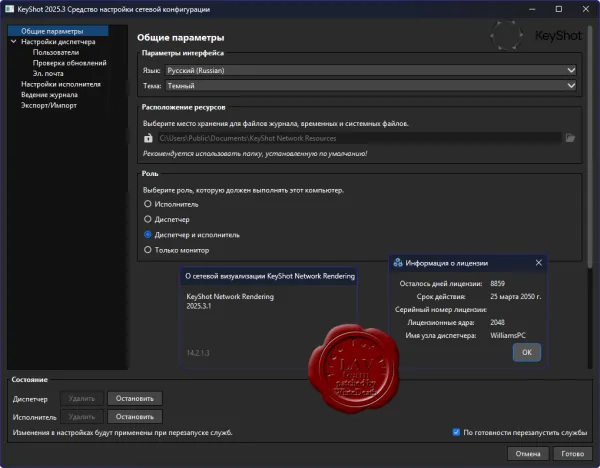The width and height of the screenshot is (600, 468).
Task: Open Проверка обновлений page
Action: [x=70, y=63]
